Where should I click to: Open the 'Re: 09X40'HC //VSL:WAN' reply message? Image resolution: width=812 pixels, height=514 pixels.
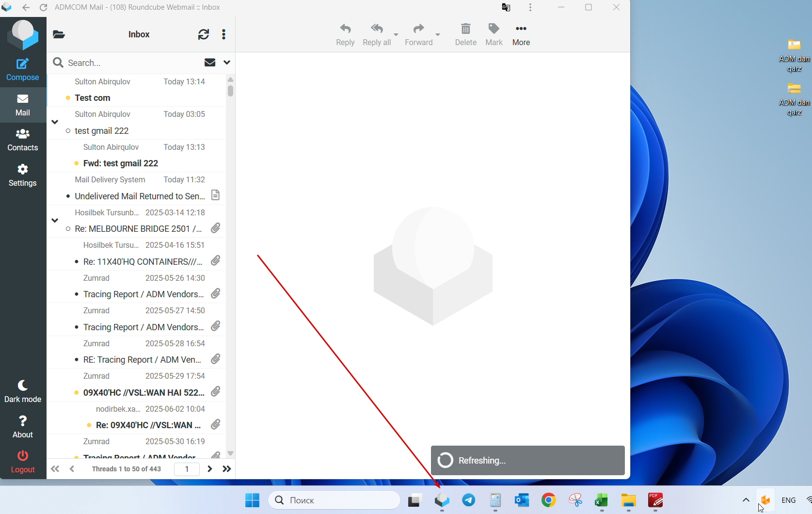(x=136, y=418)
